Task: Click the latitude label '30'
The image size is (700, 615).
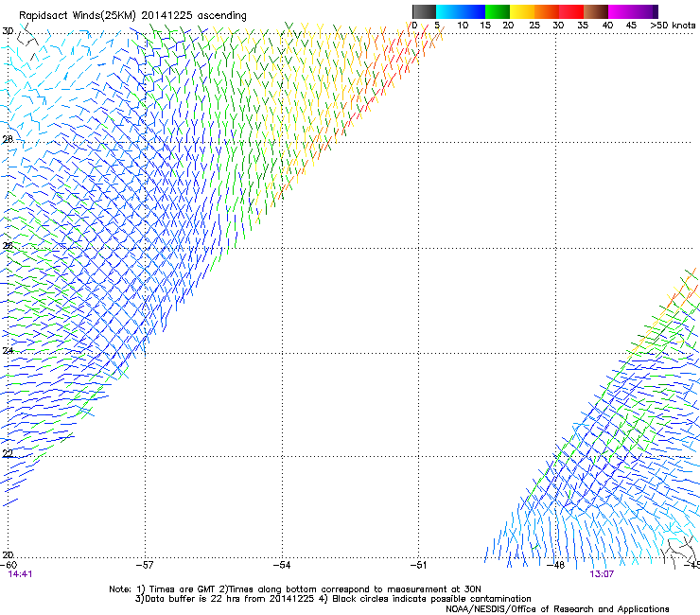Action: [8, 31]
